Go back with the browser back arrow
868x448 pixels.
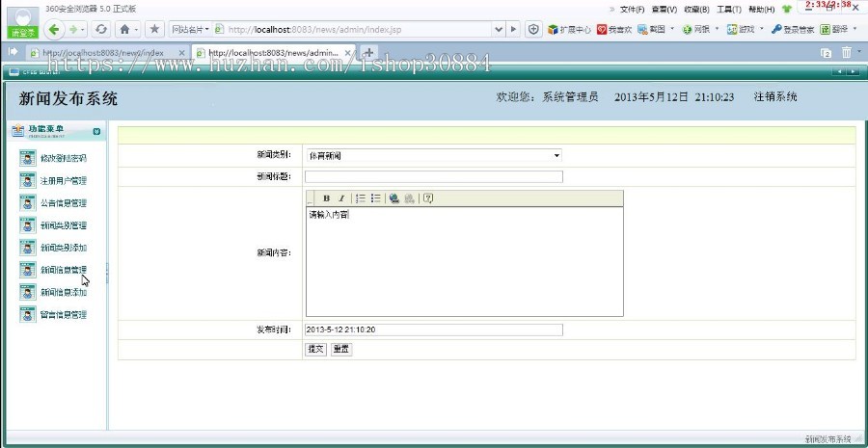[x=54, y=29]
